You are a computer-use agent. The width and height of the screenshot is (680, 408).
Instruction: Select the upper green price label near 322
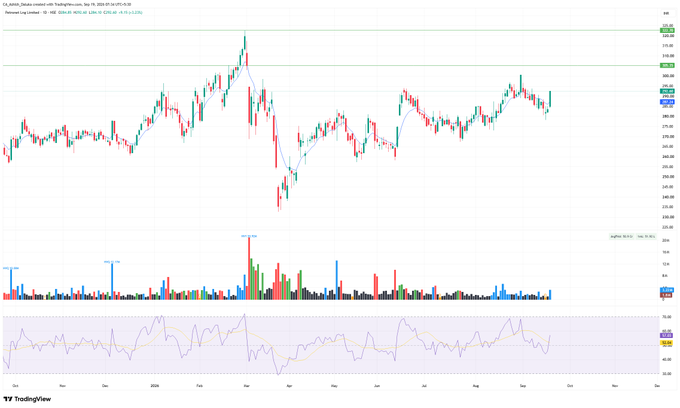pos(667,30)
